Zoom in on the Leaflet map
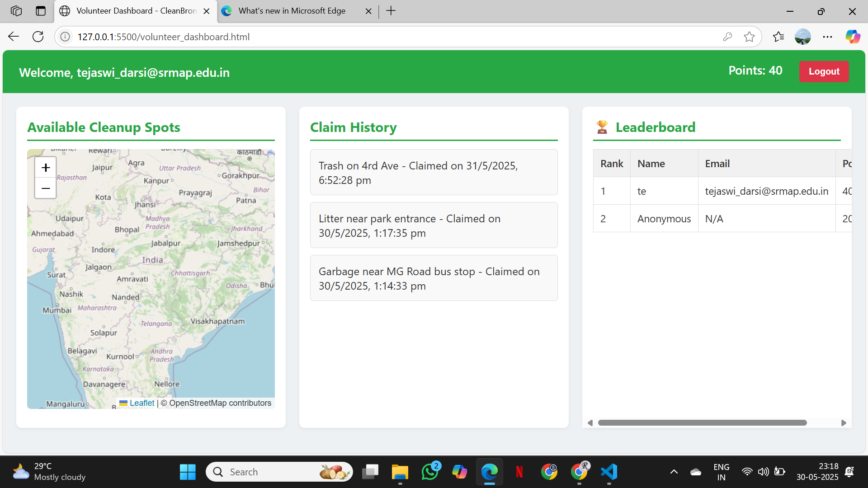868x488 pixels. [46, 168]
